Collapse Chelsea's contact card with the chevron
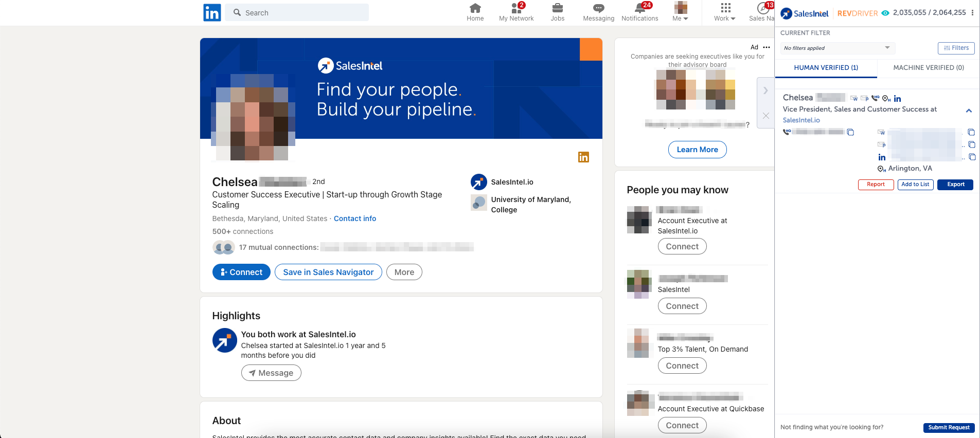 pyautogui.click(x=969, y=111)
